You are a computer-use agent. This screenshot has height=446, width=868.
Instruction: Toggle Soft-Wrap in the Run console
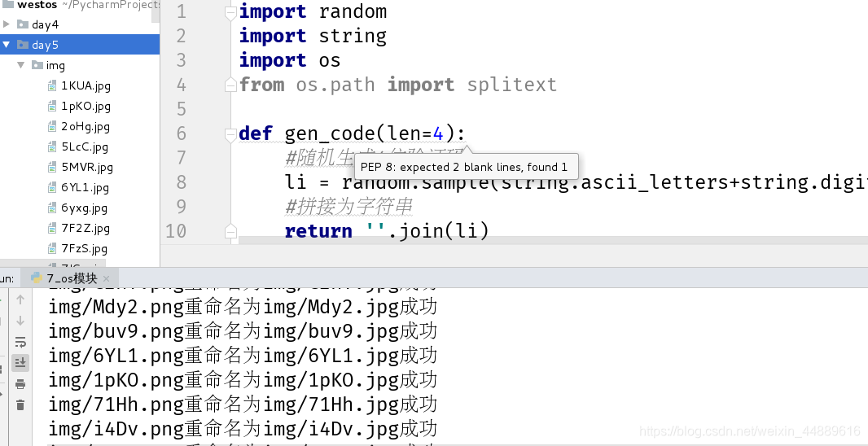[x=20, y=342]
